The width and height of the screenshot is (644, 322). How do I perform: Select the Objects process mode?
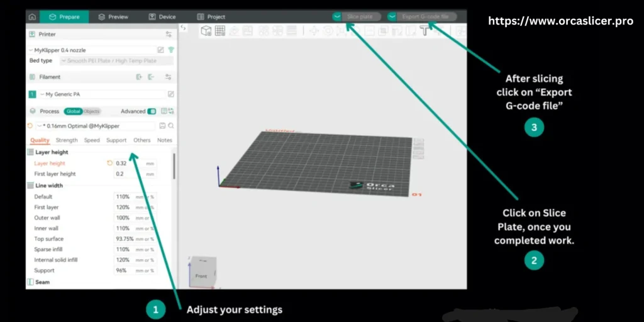(91, 111)
